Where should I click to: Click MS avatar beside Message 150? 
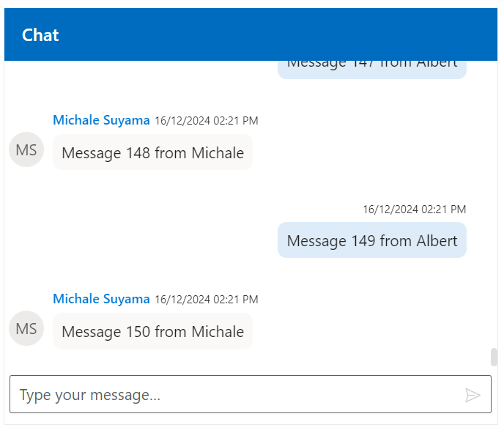26,329
